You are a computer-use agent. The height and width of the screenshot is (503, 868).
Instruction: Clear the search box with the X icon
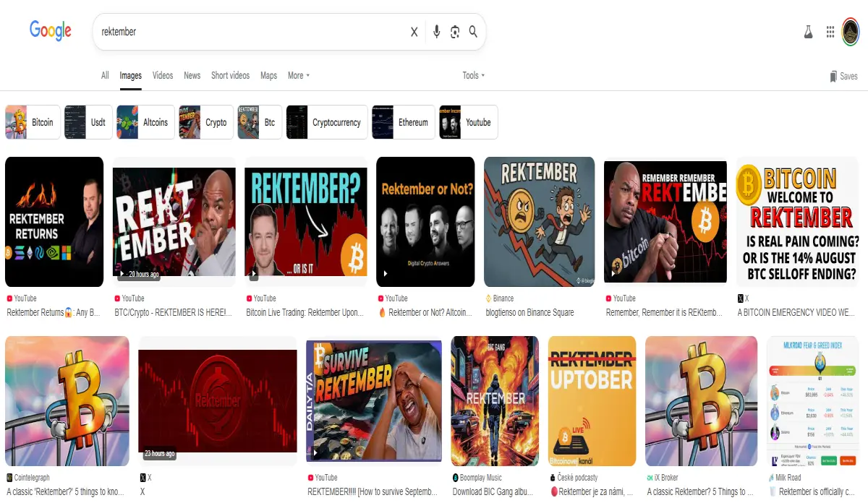click(414, 32)
